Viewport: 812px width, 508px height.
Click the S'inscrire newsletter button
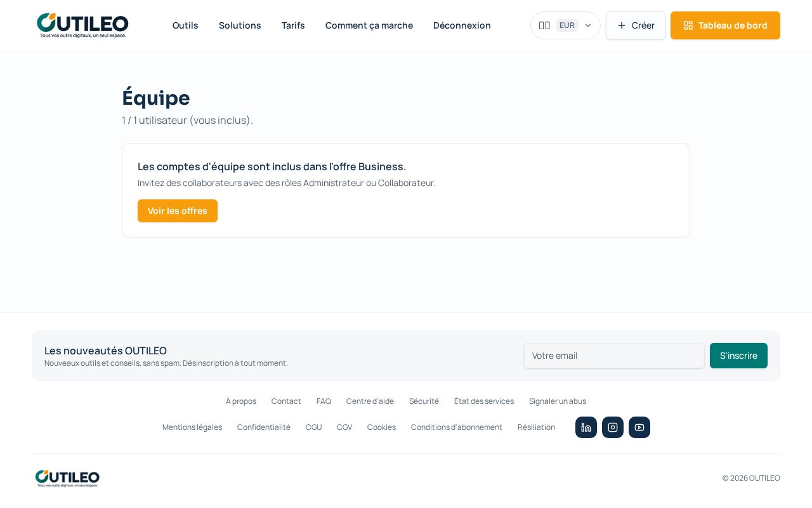[x=738, y=356]
